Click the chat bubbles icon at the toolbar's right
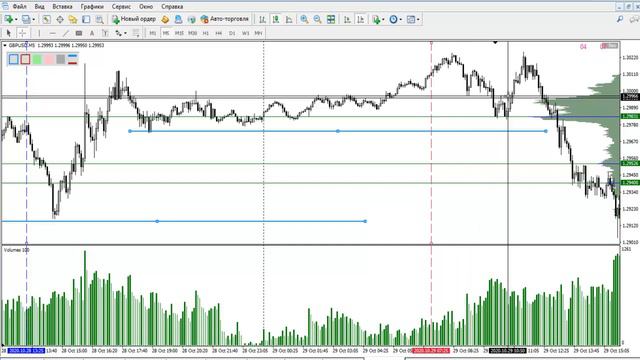The image size is (640, 360). click(x=634, y=19)
